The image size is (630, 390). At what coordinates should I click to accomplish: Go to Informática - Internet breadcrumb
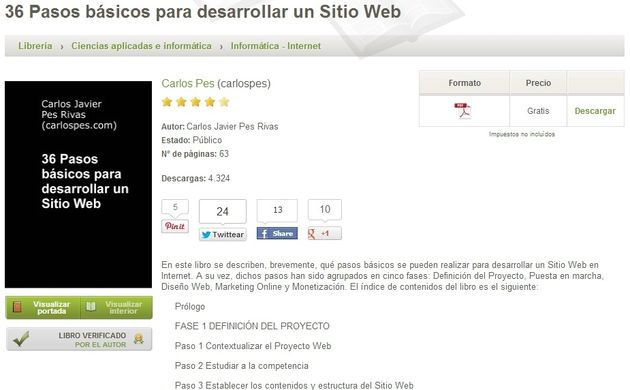[276, 46]
